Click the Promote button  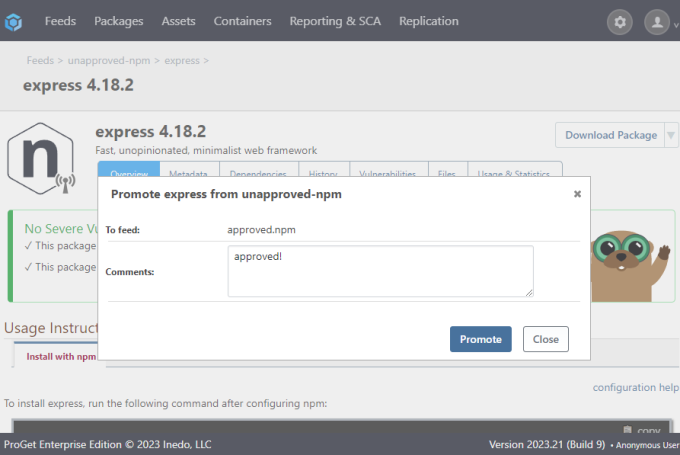pyautogui.click(x=480, y=339)
